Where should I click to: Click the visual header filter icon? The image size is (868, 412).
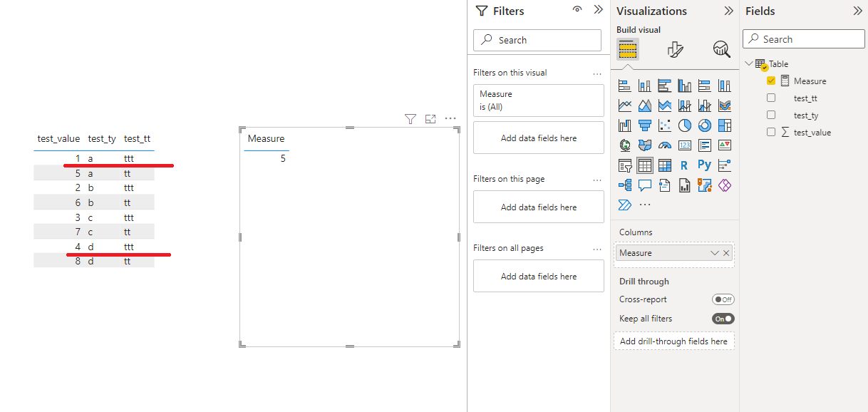(410, 118)
